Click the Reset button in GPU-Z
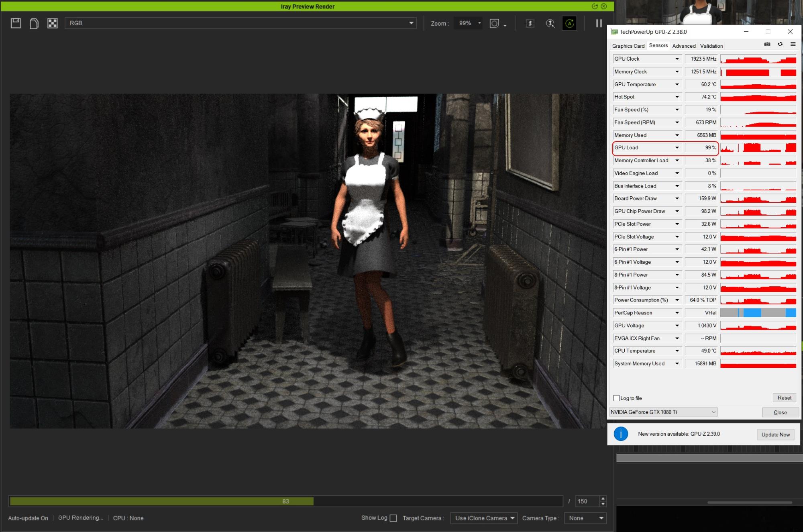 (x=784, y=397)
